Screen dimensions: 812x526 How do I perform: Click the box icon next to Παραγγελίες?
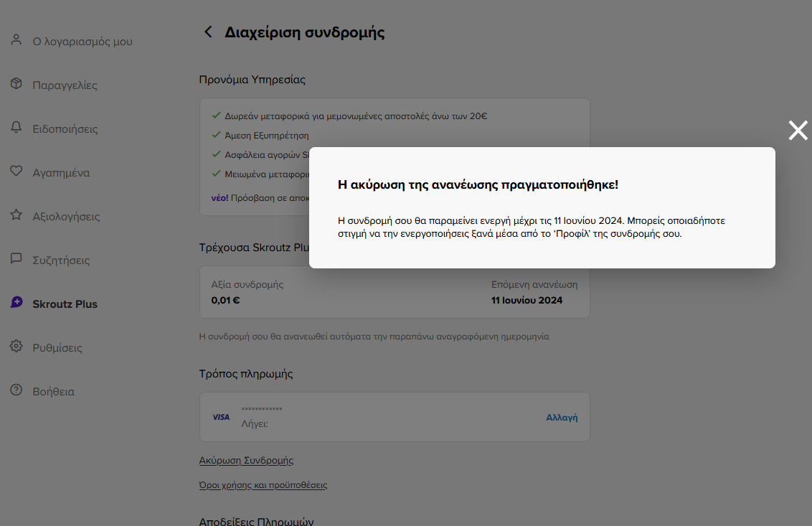click(16, 83)
